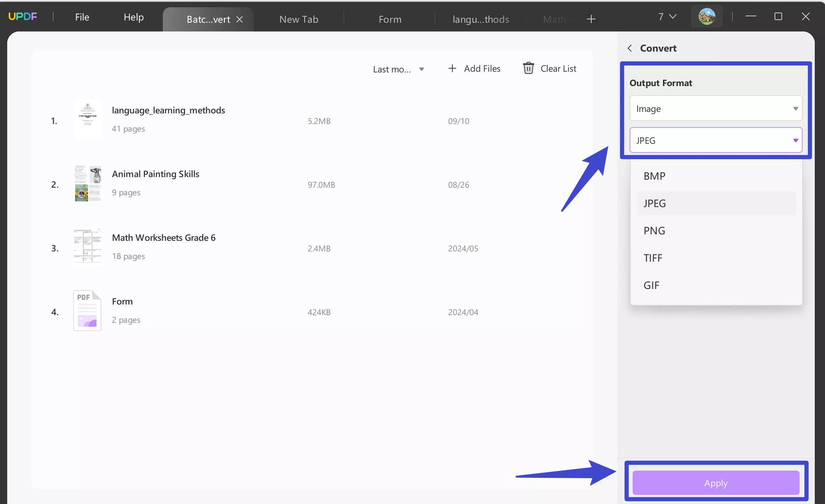Switch to the Form tab
825x504 pixels.
(389, 19)
